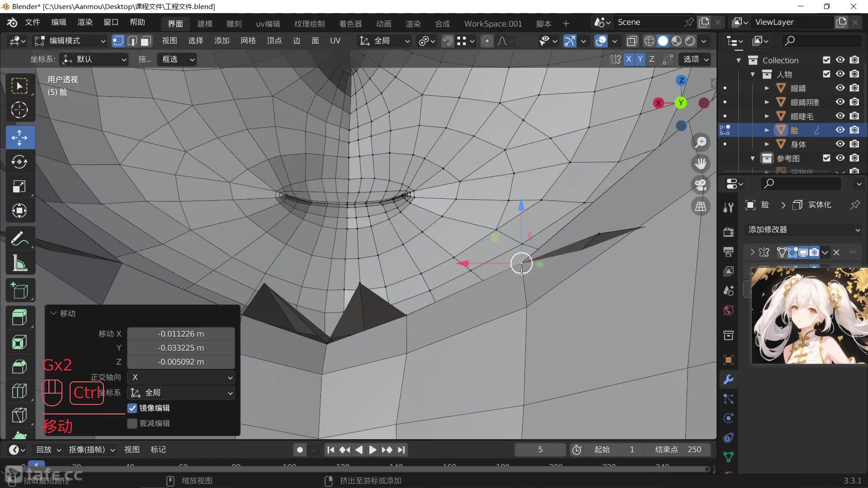Switch perspective/orthographic grid icon
Screen dimensions: 868x488
pyautogui.click(x=701, y=206)
